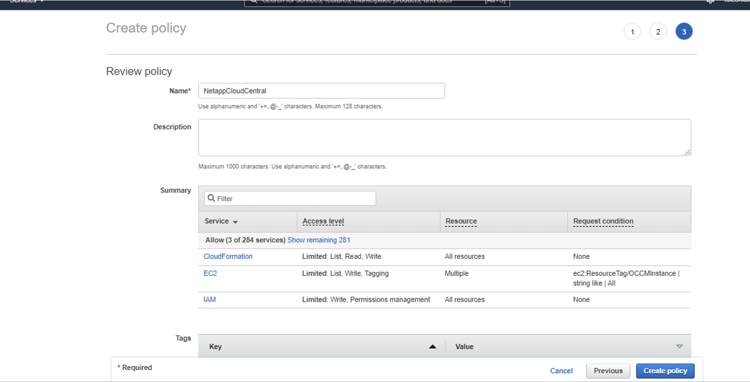
Task: Click the Key tags column header
Action: pos(215,347)
